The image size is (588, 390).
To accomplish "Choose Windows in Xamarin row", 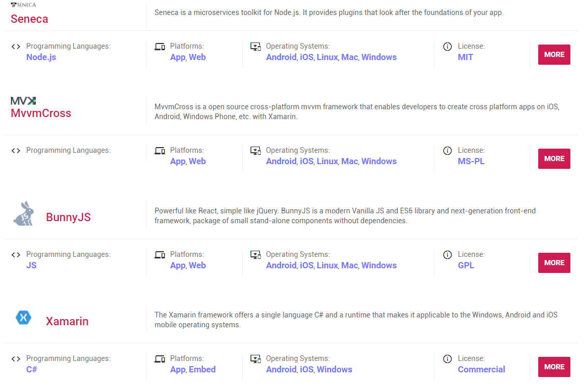I will pyautogui.click(x=334, y=370).
